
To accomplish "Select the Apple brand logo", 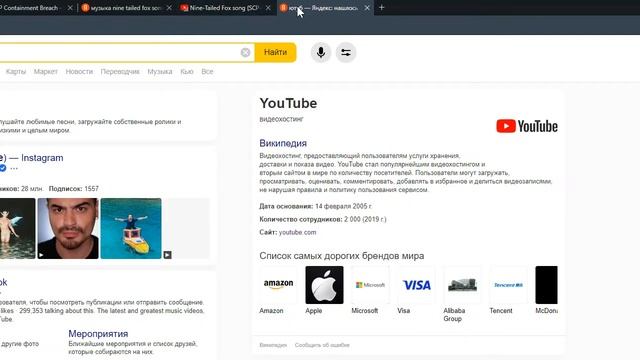I will point(324,285).
